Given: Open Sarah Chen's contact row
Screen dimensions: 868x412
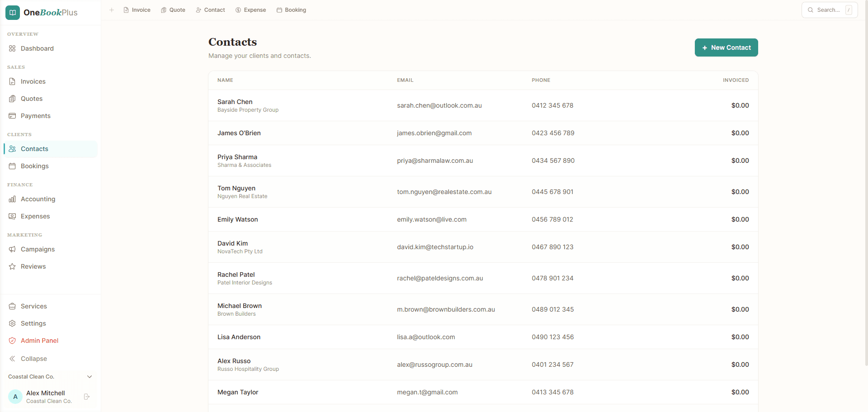Looking at the screenshot, I should click(452, 105).
